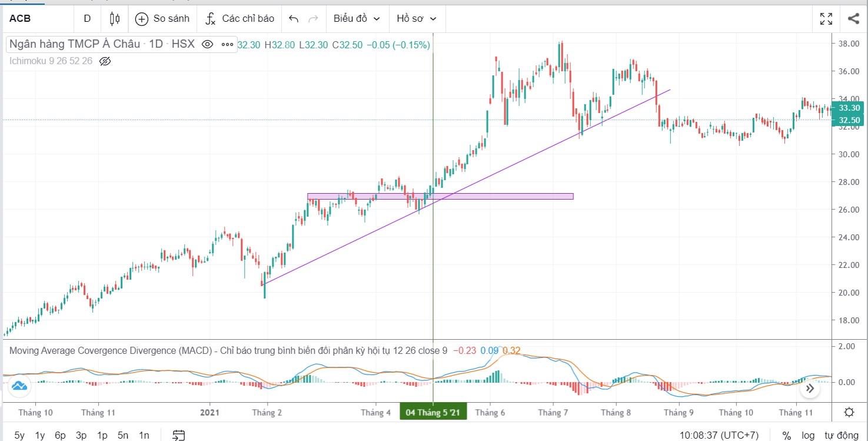Undo the last chart action
The height and width of the screenshot is (441, 868).
click(x=294, y=19)
